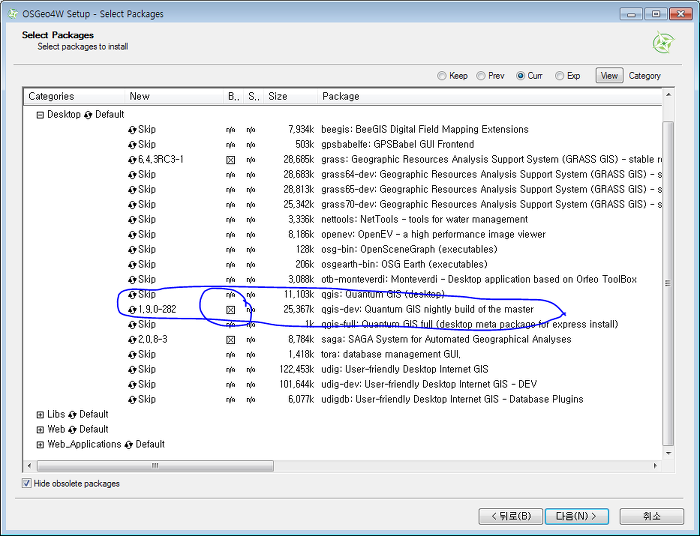
Task: Click the vertical scrollbar up arrow
Action: click(x=668, y=95)
